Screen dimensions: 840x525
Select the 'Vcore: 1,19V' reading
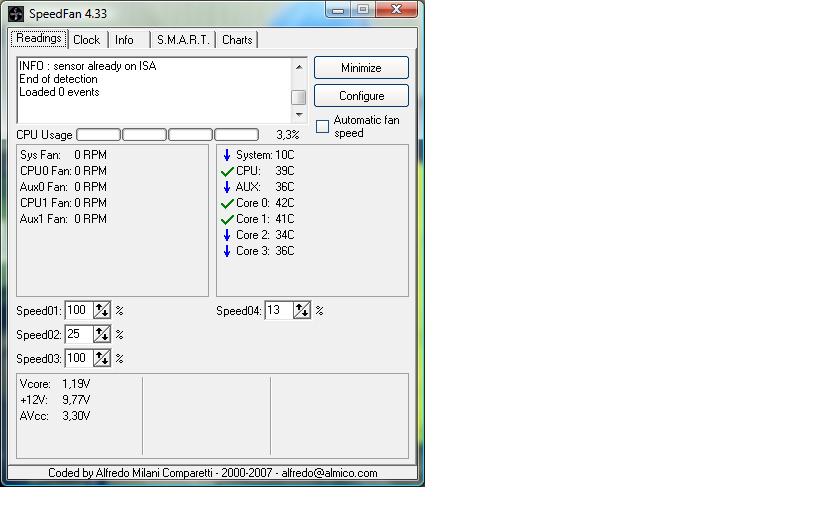(x=55, y=384)
